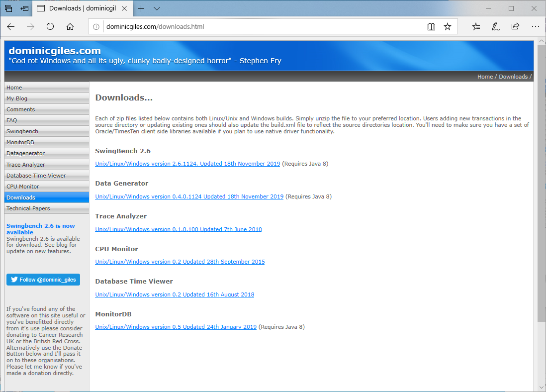Download Data Generator version 0.4.0.1124 link
The image size is (546, 392).
[189, 196]
